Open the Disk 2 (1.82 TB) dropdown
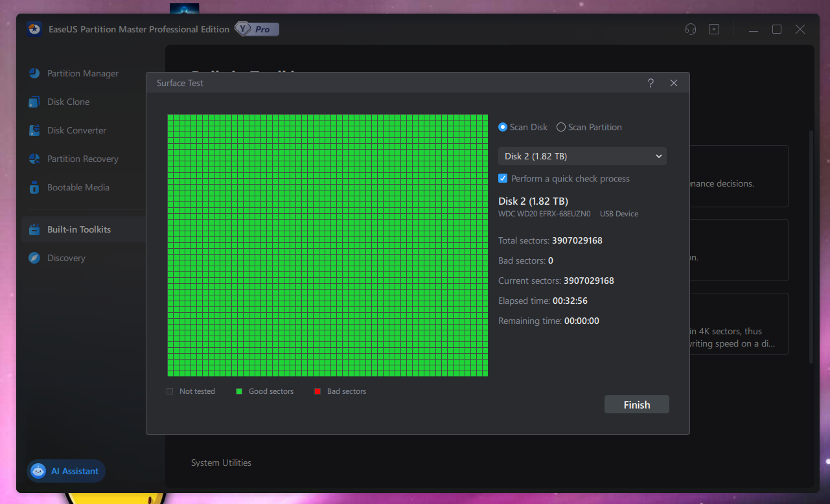Image resolution: width=830 pixels, height=504 pixels. pyautogui.click(x=582, y=156)
